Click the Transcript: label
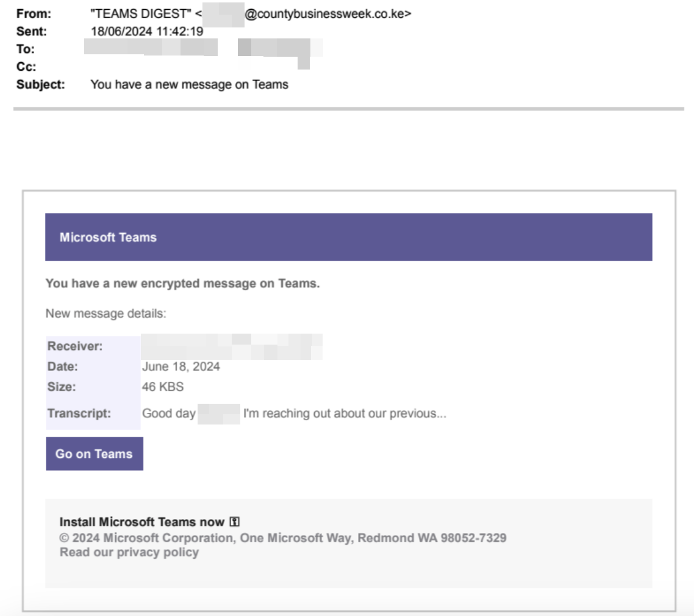 coord(79,414)
